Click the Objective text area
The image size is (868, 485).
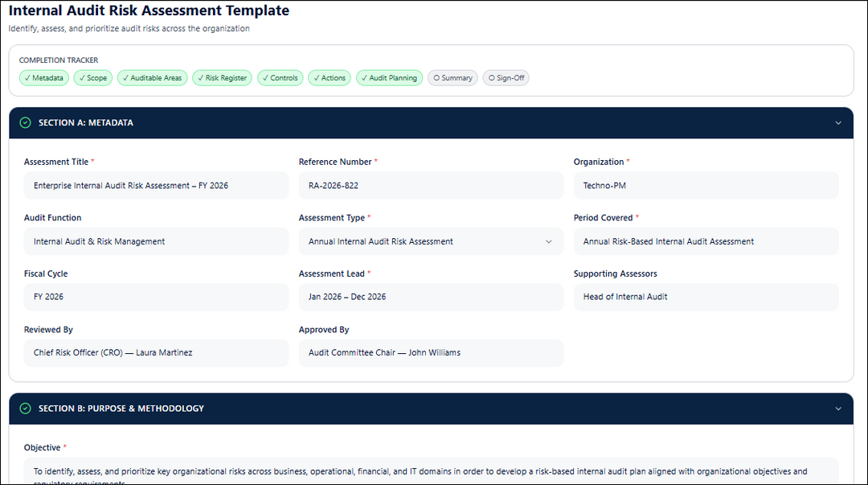[x=431, y=471]
